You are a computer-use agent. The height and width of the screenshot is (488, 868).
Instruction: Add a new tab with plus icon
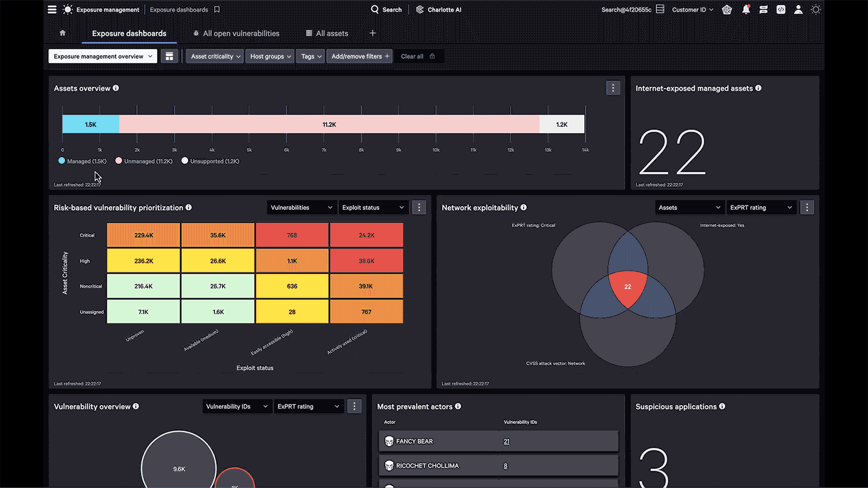(x=373, y=33)
